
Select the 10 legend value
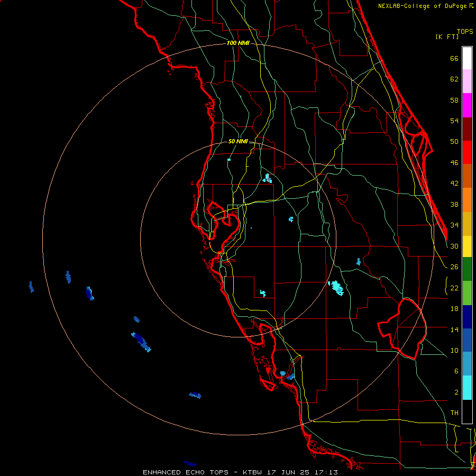click(454, 350)
